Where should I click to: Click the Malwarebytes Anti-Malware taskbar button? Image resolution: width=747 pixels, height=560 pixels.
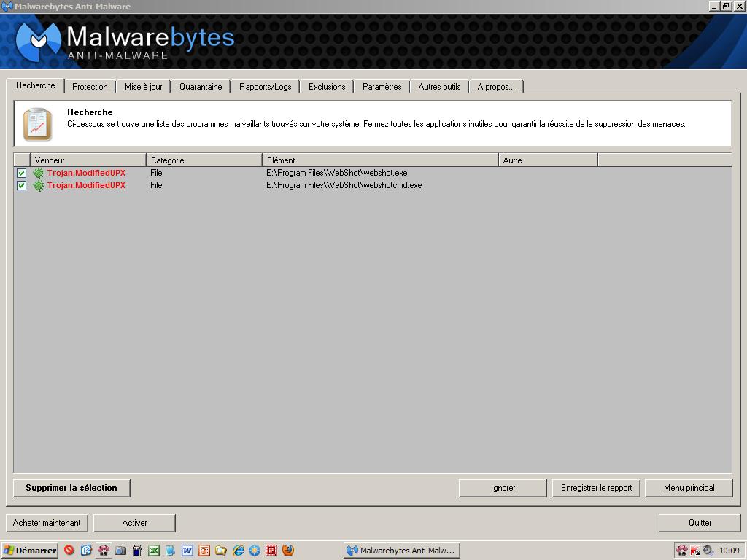[402, 551]
